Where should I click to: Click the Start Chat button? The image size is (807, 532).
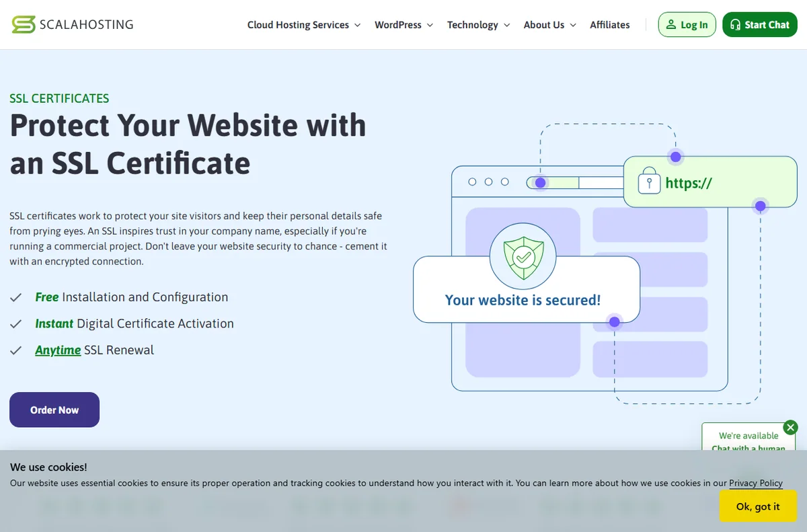[x=759, y=25]
